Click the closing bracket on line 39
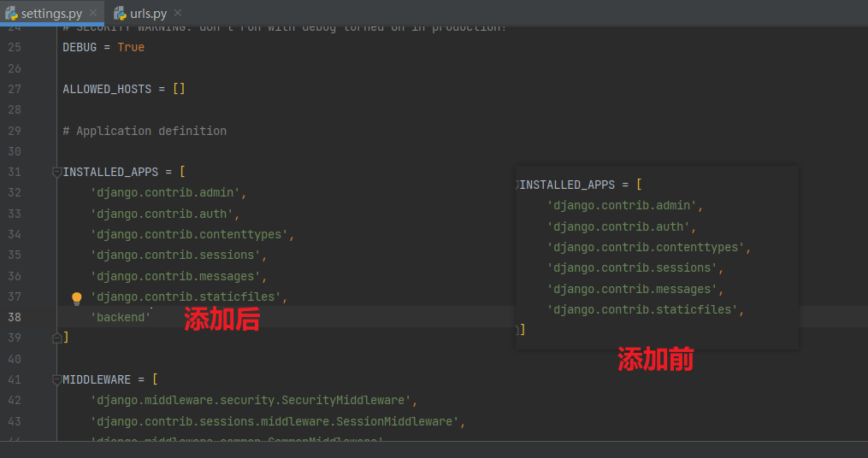The image size is (868, 458). click(66, 338)
